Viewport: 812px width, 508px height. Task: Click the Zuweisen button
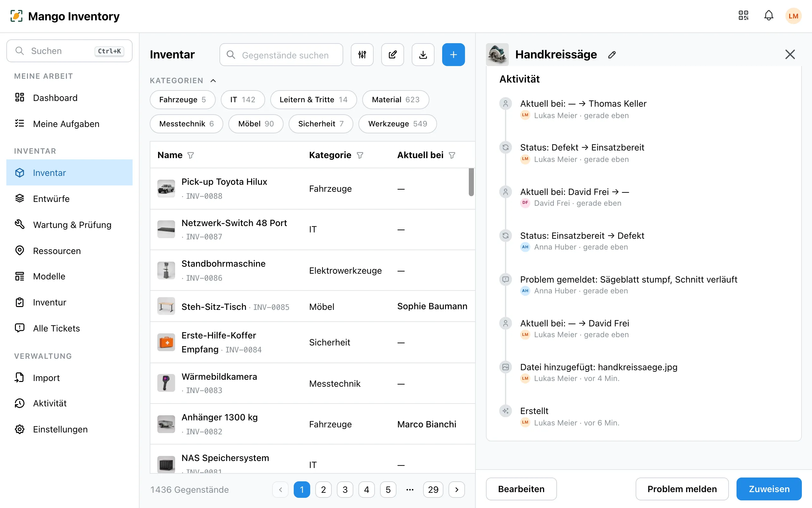769,489
